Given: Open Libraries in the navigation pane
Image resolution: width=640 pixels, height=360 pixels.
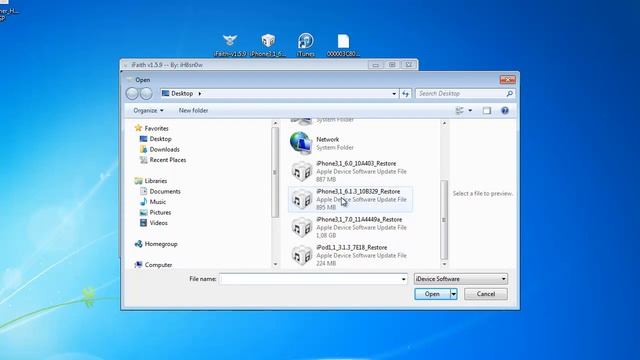Looking at the screenshot, I should tap(151, 181).
